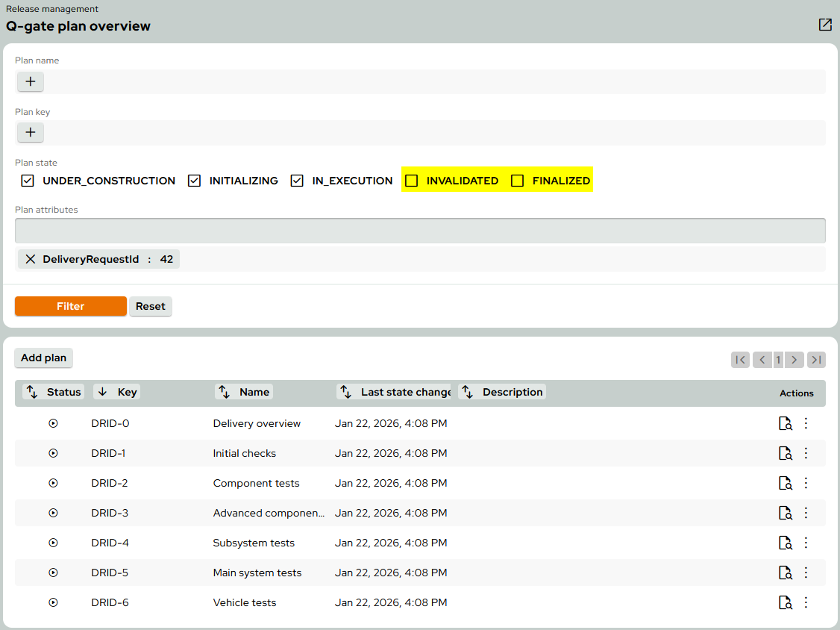
Task: Toggle the INITIALIZING checkbox
Action: (195, 181)
